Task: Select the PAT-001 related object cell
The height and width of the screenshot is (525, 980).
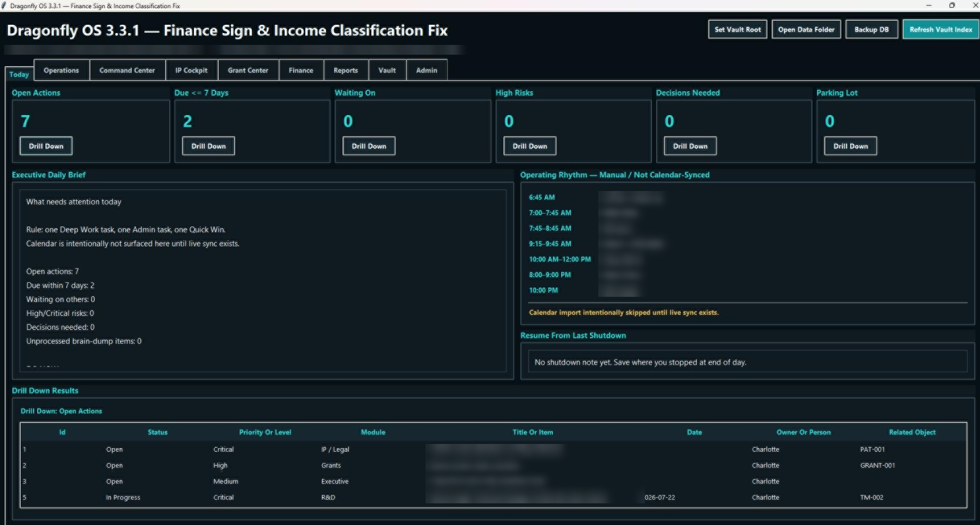Action: (x=872, y=450)
